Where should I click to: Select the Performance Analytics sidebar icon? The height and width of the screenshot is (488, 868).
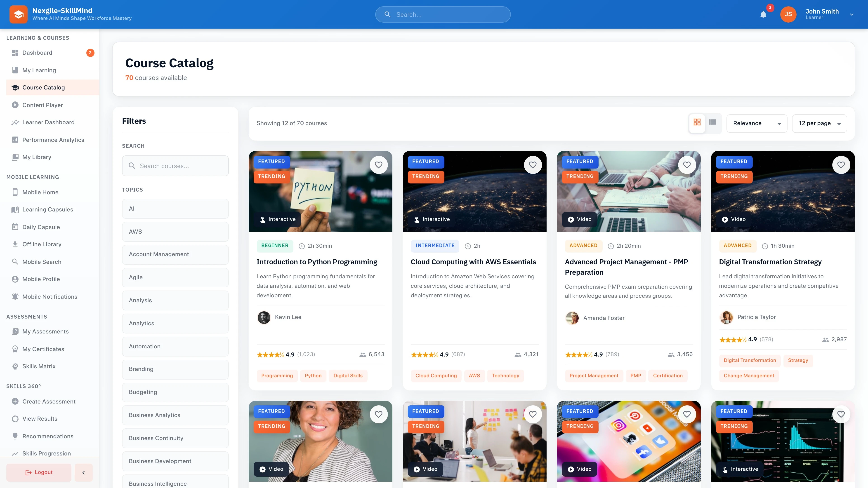point(15,139)
